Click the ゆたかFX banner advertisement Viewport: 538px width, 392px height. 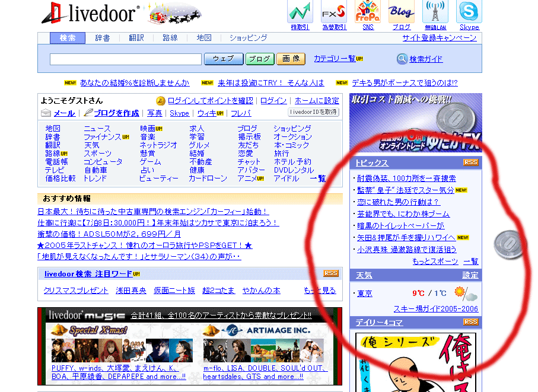[416, 123]
